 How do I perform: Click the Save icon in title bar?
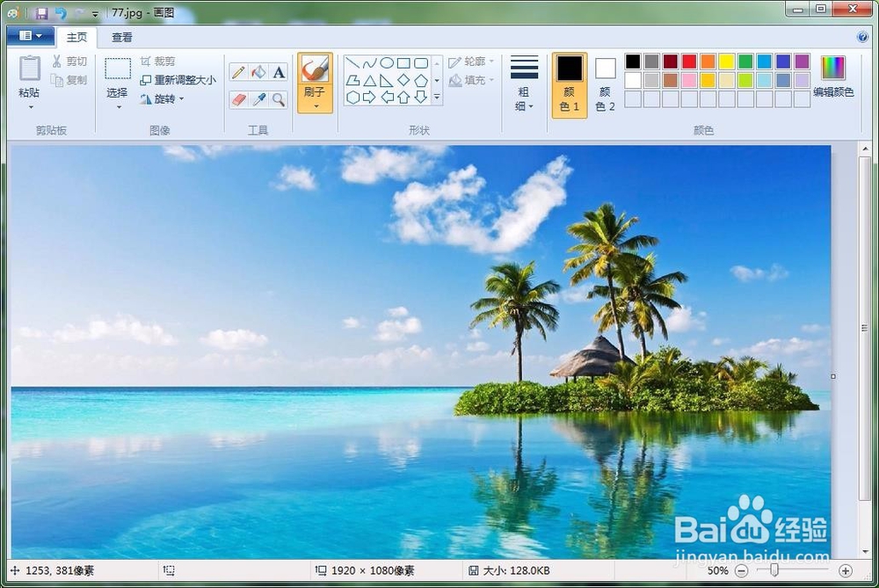41,13
